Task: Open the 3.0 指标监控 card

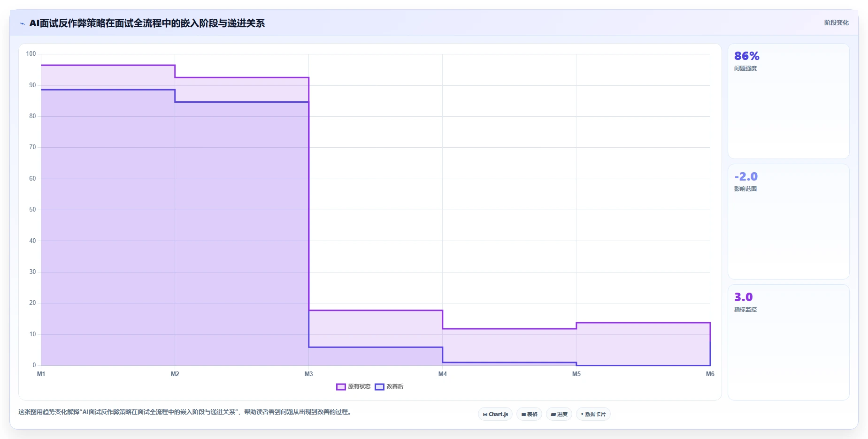Action: 788,342
